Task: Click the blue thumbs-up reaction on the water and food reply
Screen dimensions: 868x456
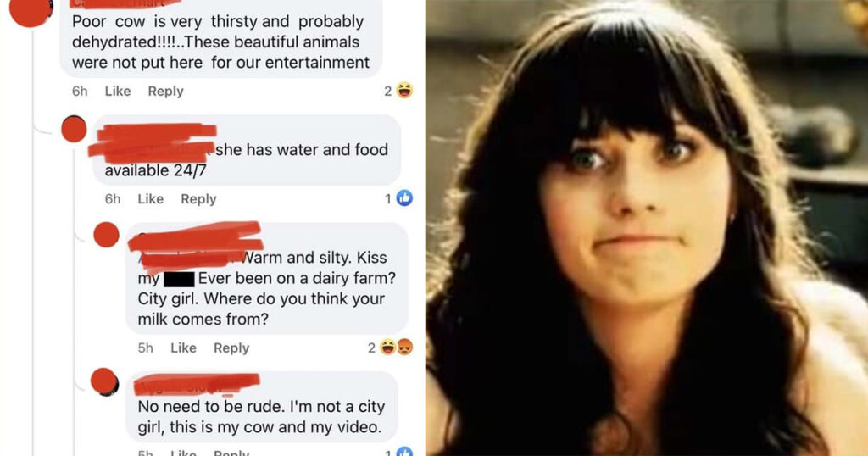Action: click(x=404, y=198)
